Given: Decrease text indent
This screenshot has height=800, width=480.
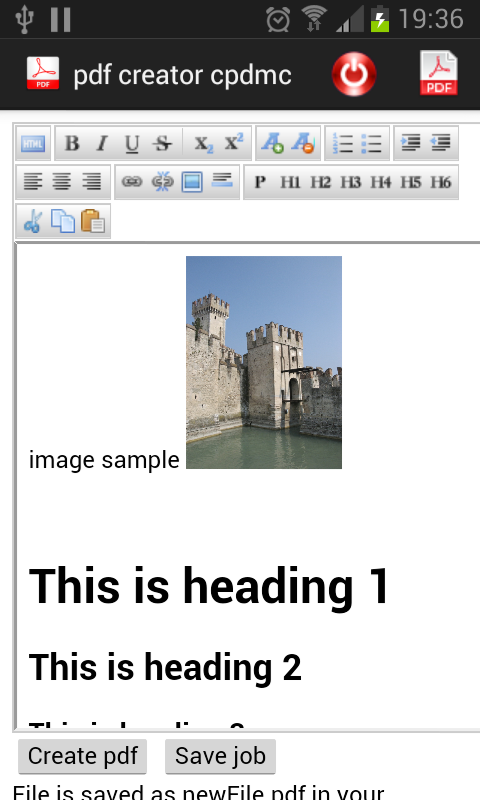Looking at the screenshot, I should [441, 143].
